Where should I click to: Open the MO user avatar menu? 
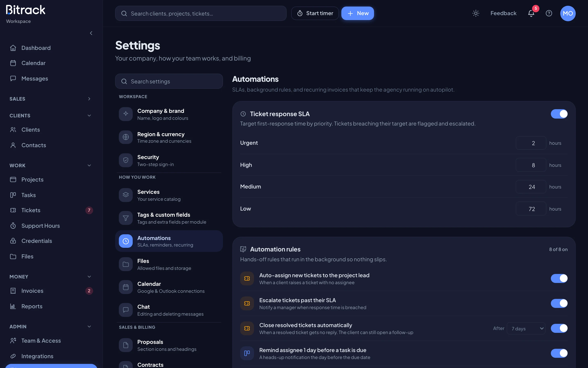(568, 13)
